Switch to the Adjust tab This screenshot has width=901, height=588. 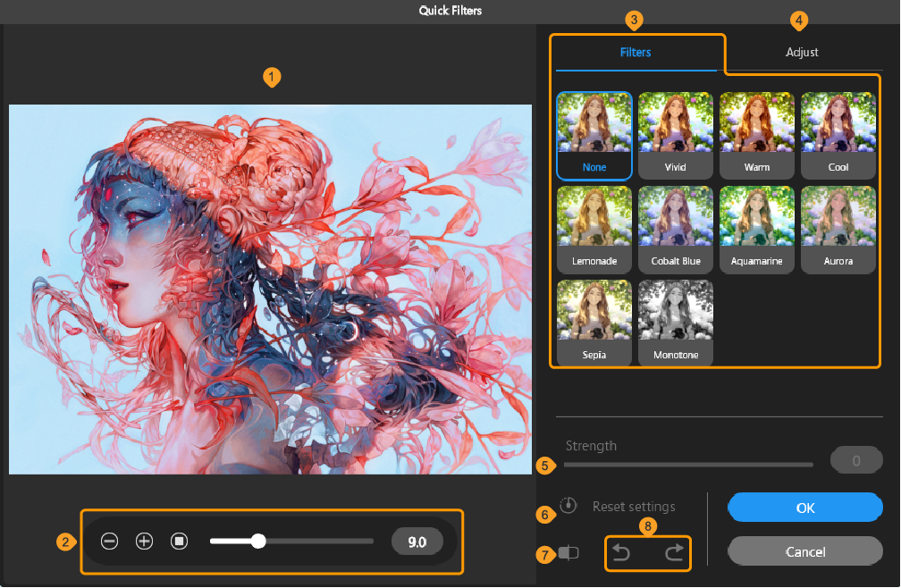tap(802, 52)
